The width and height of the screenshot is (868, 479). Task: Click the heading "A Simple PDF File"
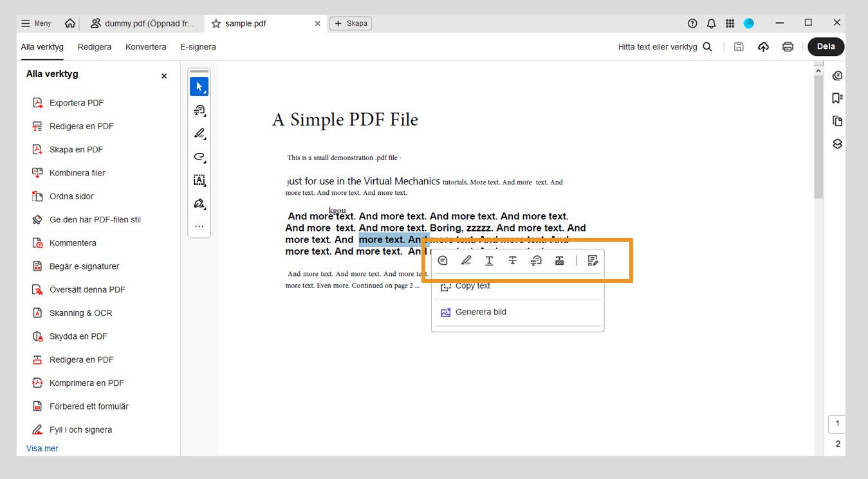(345, 120)
